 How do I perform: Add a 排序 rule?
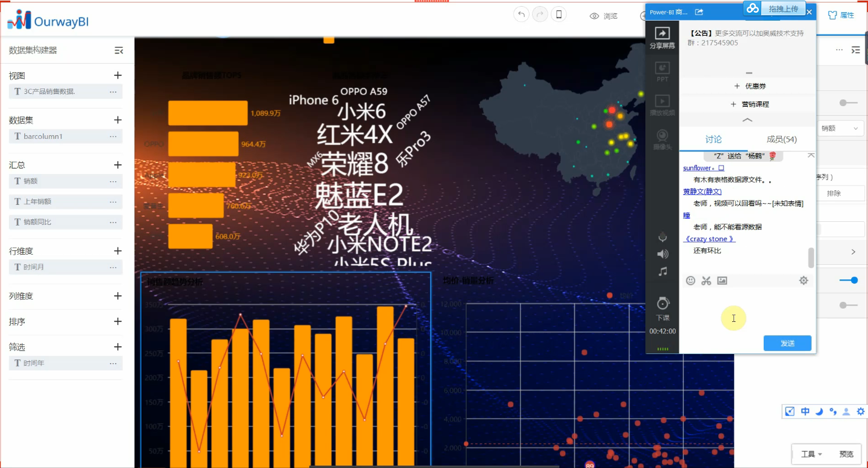(118, 321)
